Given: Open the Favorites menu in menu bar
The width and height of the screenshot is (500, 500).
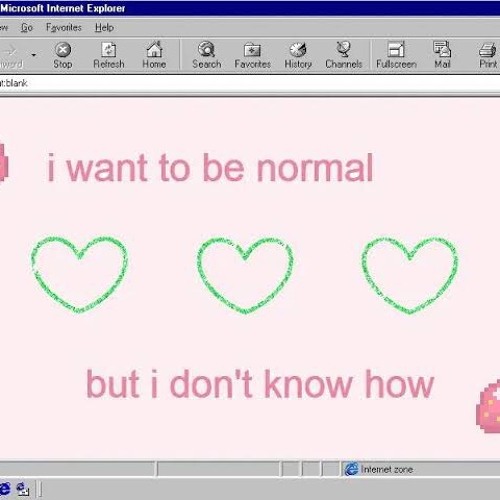Looking at the screenshot, I should [x=64, y=27].
